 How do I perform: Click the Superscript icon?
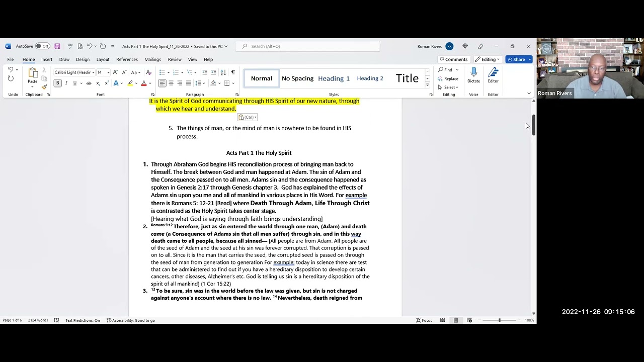106,83
